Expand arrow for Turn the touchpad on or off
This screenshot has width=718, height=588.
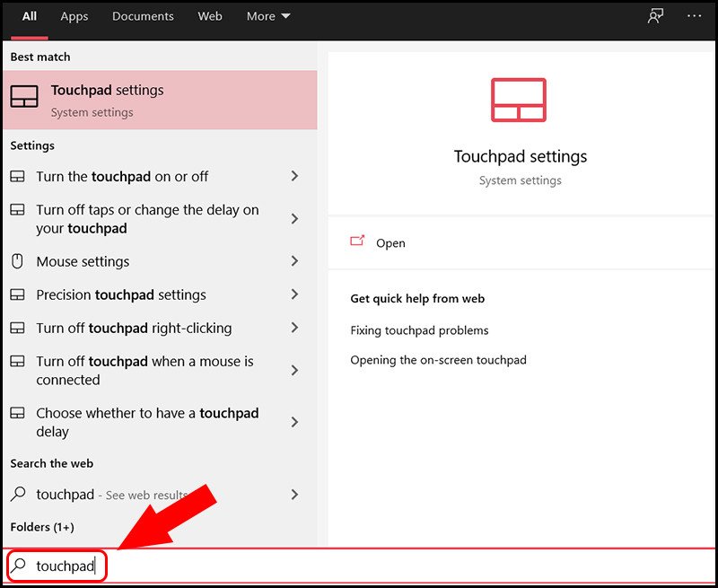coord(294,177)
